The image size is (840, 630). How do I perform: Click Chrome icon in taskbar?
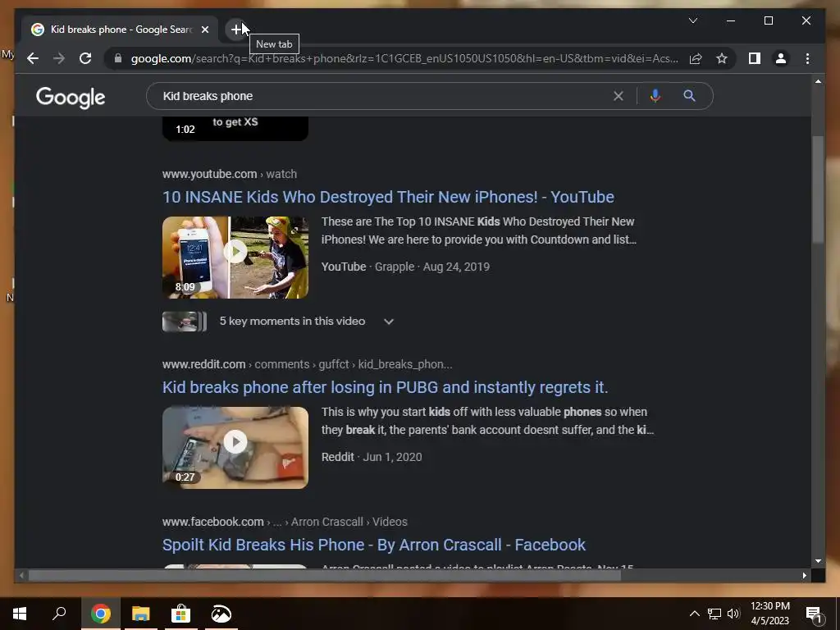point(100,614)
